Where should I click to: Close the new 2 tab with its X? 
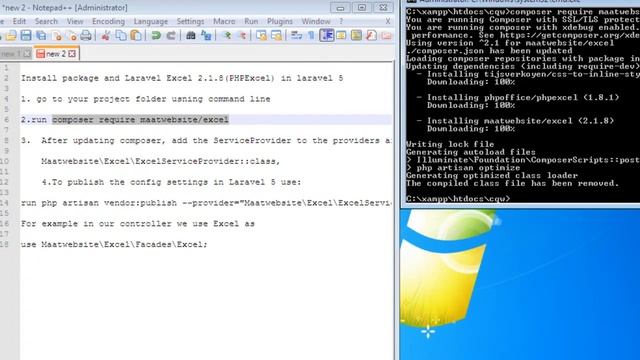pos(72,54)
